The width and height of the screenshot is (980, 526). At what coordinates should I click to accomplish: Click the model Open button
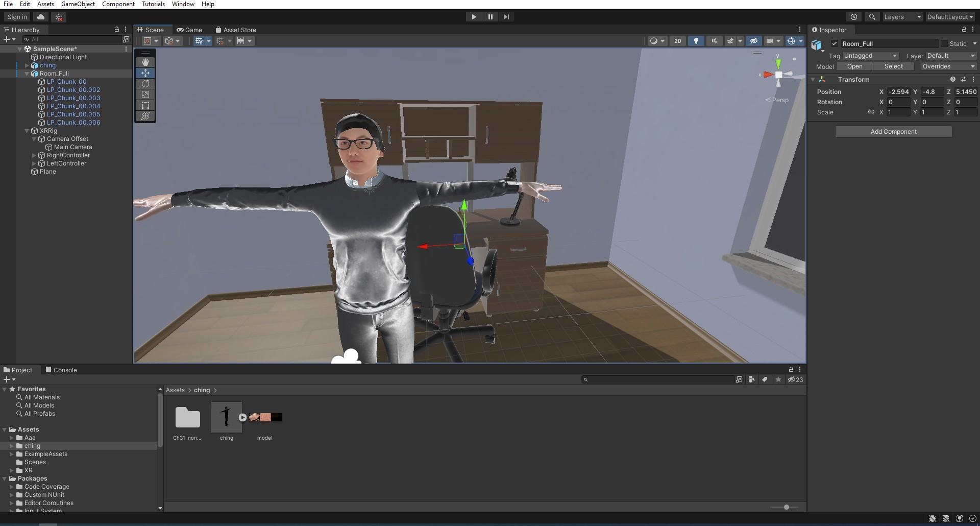(854, 66)
